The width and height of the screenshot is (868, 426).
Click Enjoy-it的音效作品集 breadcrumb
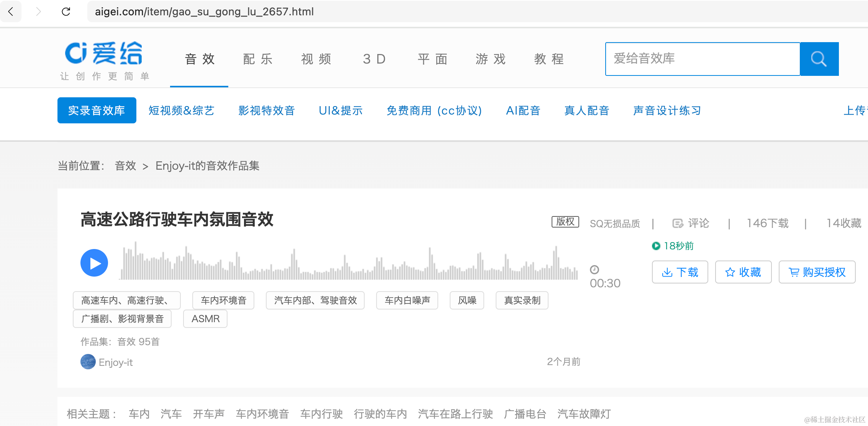click(x=207, y=166)
